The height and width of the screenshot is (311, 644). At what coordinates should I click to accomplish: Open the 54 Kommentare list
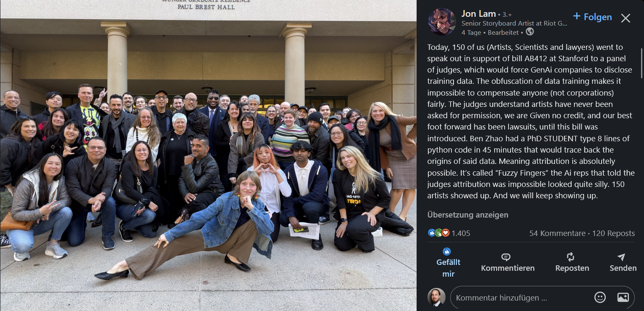[x=557, y=233]
